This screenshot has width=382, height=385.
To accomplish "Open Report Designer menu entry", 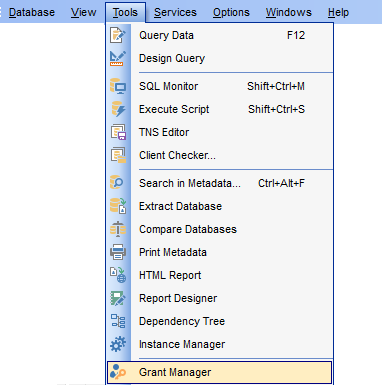I will (219, 298).
